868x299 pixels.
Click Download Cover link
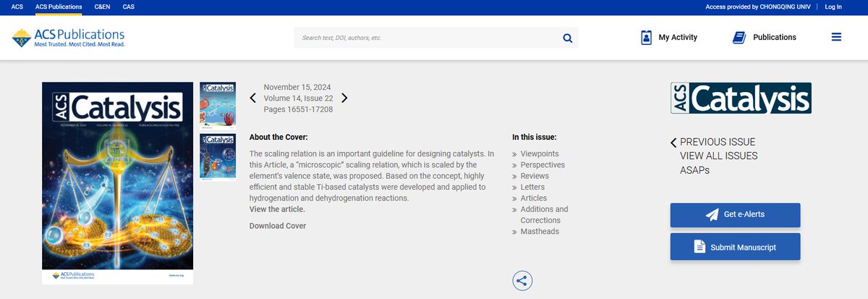(x=278, y=226)
